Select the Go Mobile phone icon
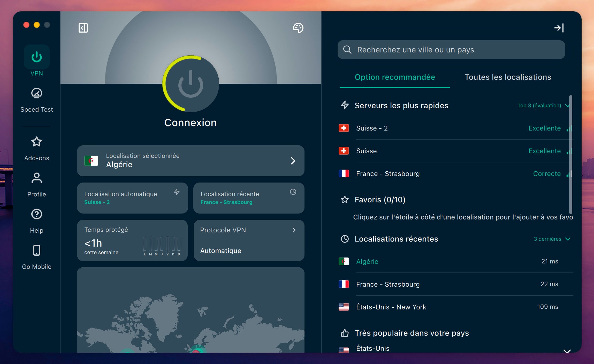 (37, 251)
